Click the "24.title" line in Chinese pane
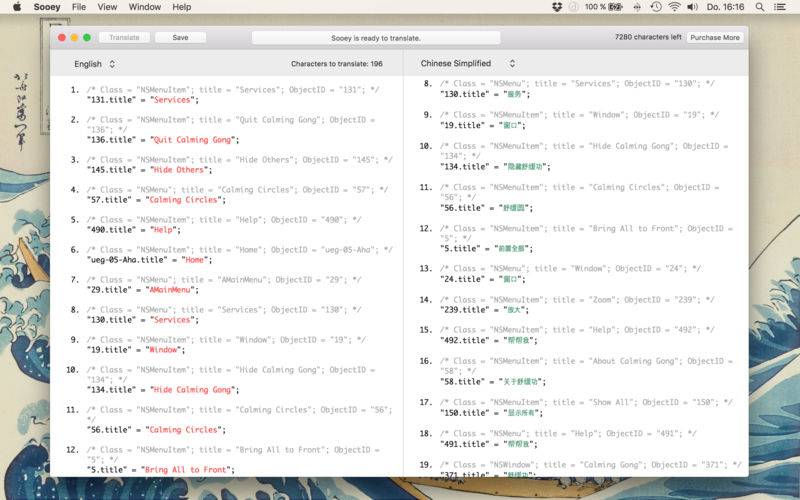The width and height of the screenshot is (800, 500). pyautogui.click(x=483, y=279)
